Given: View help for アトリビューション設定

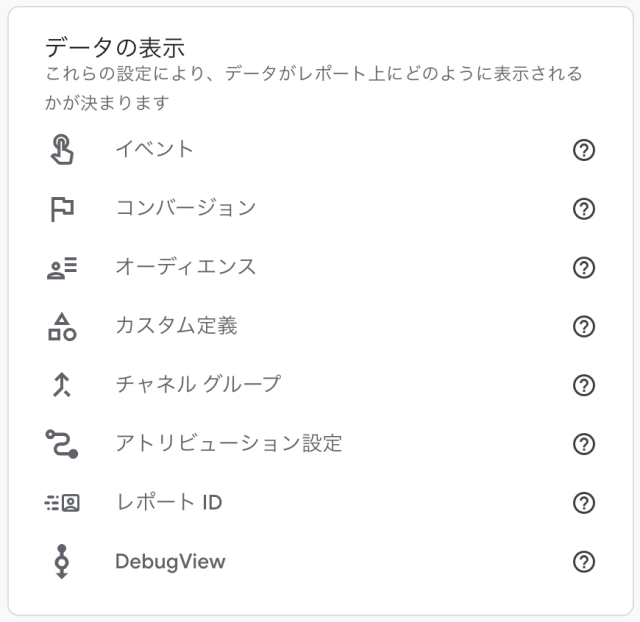Looking at the screenshot, I should (x=584, y=444).
